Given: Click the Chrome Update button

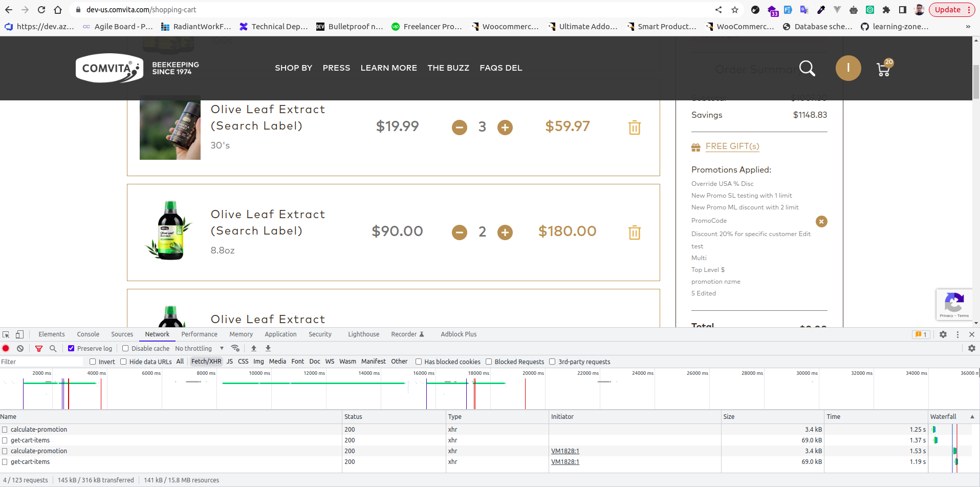Looking at the screenshot, I should [x=952, y=10].
